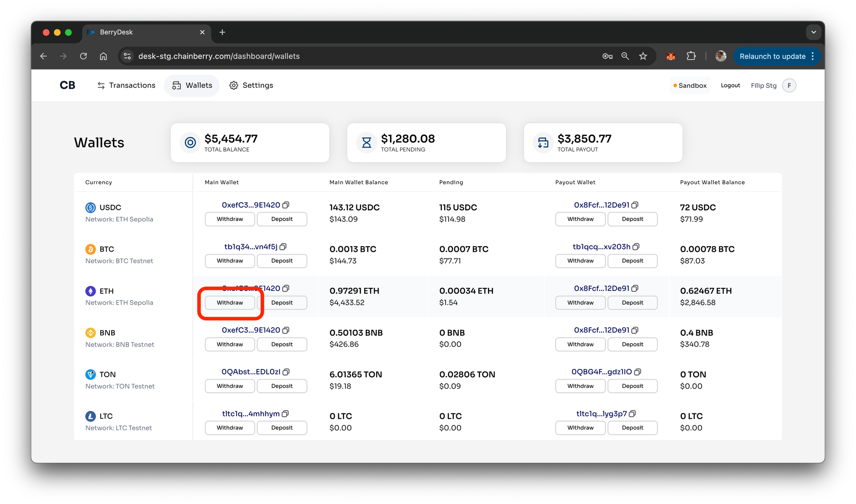The height and width of the screenshot is (504, 856).
Task: Copy the LTC payout wallet address
Action: (x=632, y=414)
